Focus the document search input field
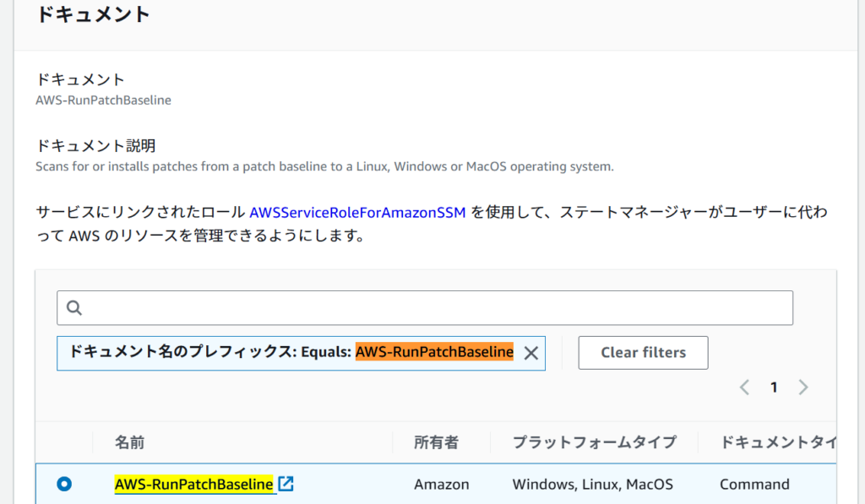Image resolution: width=865 pixels, height=504 pixels. pos(425,307)
